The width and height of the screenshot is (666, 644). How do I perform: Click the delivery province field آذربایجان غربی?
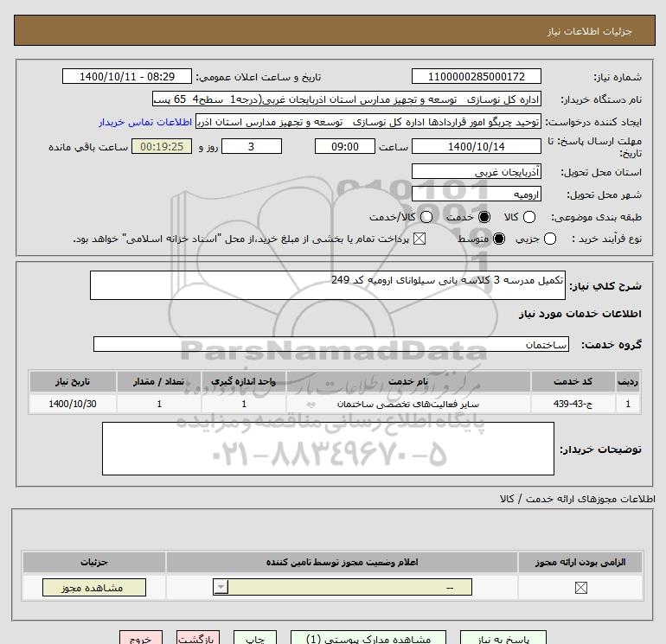(476, 171)
